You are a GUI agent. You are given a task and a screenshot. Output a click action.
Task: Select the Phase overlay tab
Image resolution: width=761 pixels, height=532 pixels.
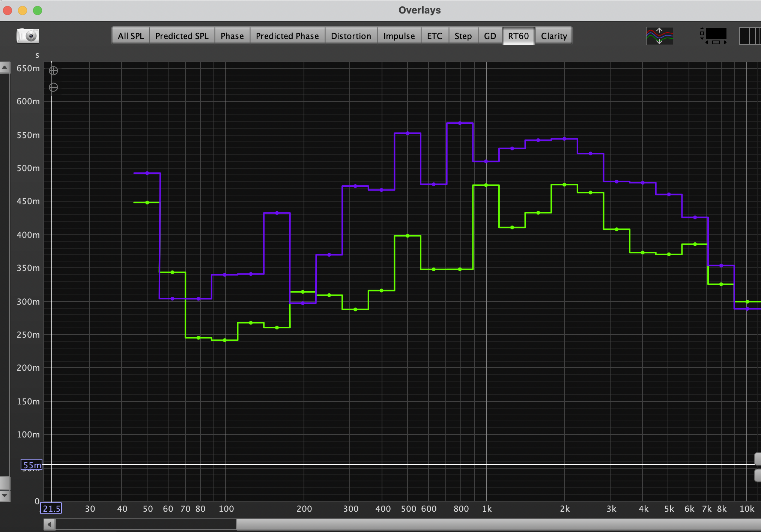point(232,36)
